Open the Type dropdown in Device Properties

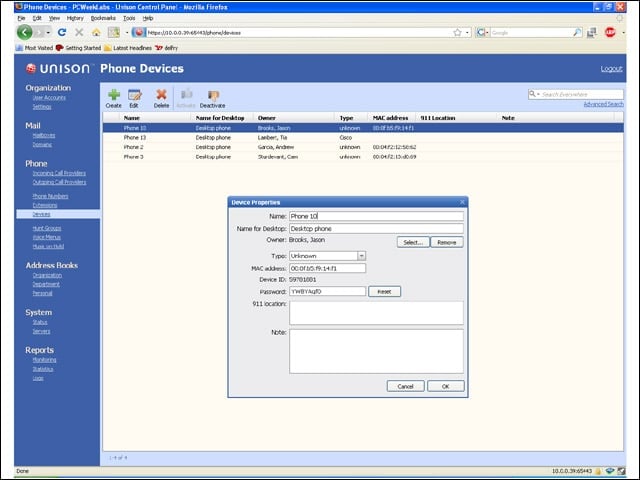[361, 256]
